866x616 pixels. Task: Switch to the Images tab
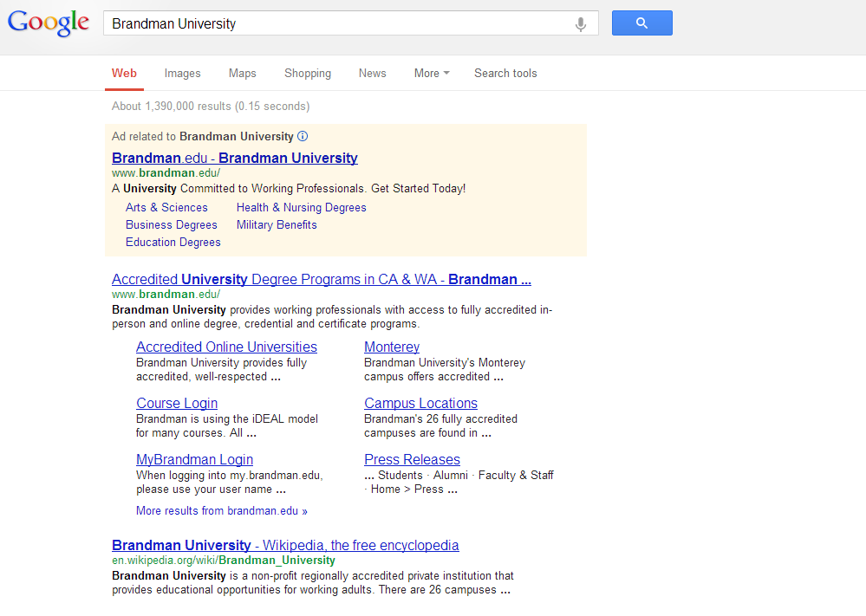point(182,73)
